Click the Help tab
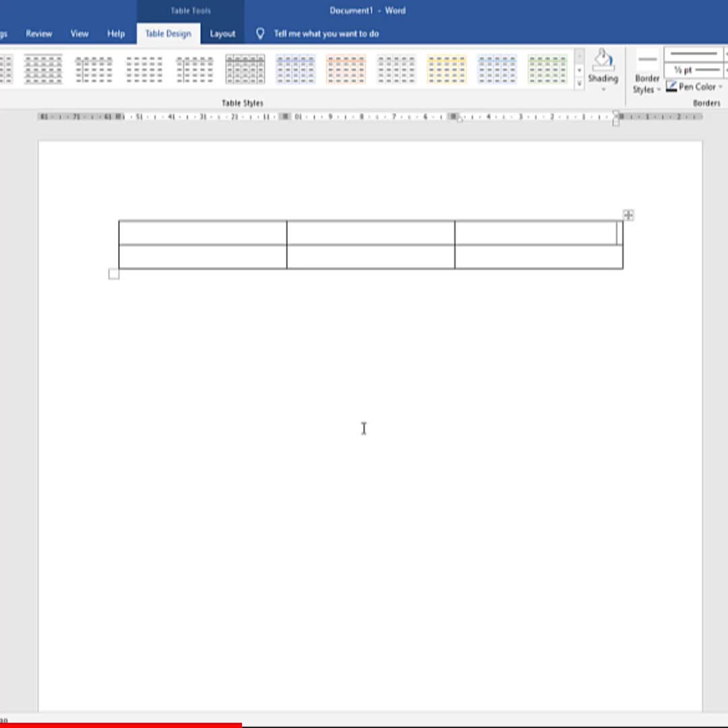 click(x=116, y=34)
